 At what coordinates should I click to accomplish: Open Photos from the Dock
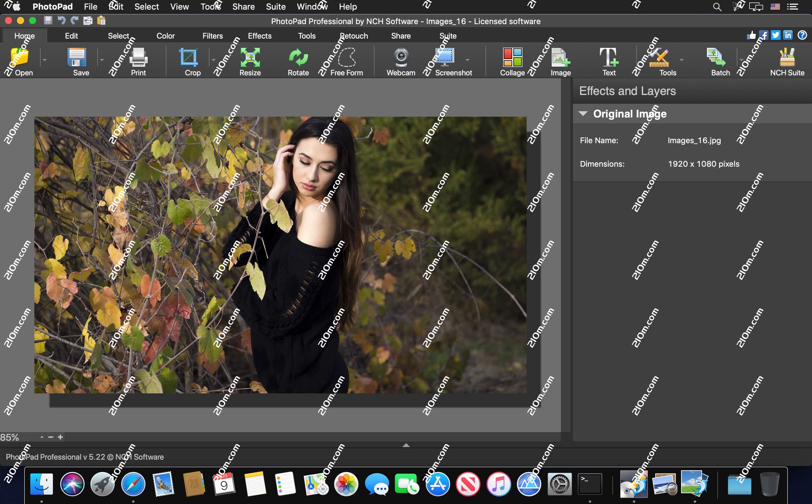tap(346, 484)
